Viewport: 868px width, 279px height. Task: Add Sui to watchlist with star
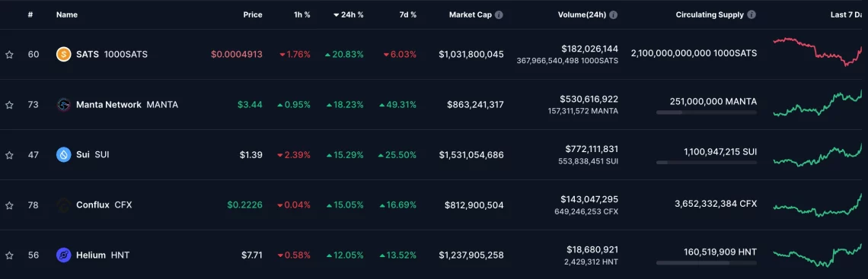point(9,154)
